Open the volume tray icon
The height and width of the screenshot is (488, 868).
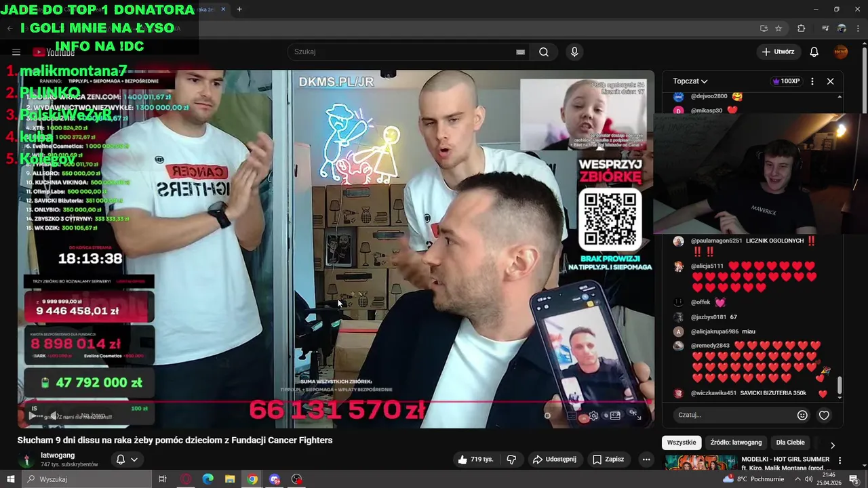click(x=809, y=479)
